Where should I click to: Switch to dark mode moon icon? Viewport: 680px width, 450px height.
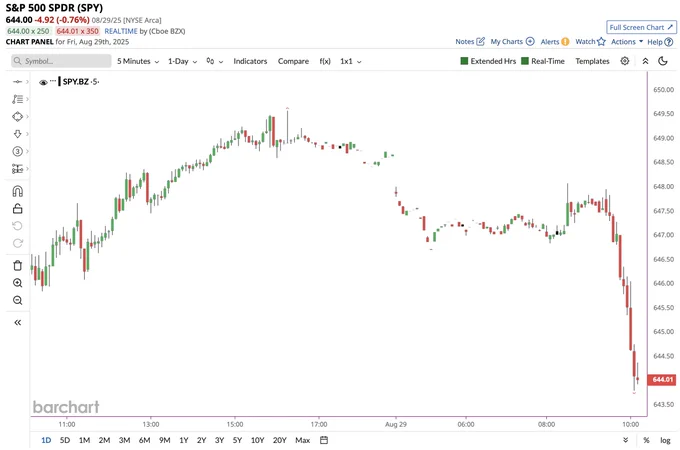click(x=663, y=61)
